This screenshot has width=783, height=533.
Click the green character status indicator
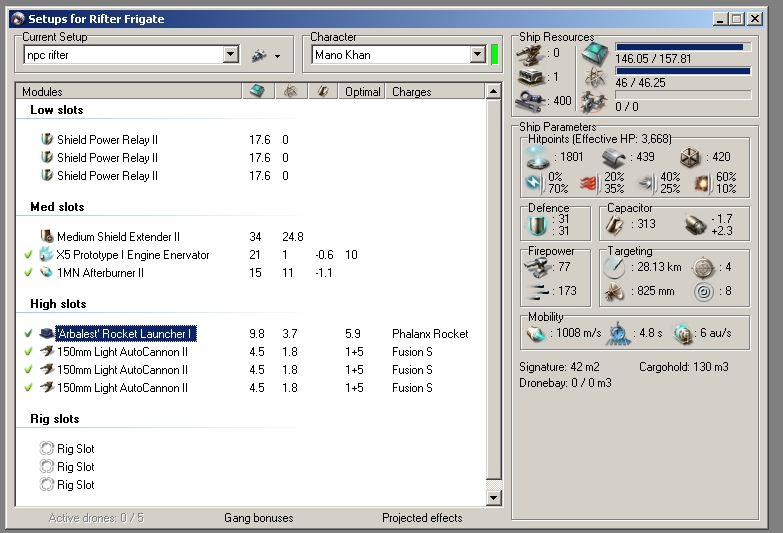click(x=494, y=54)
